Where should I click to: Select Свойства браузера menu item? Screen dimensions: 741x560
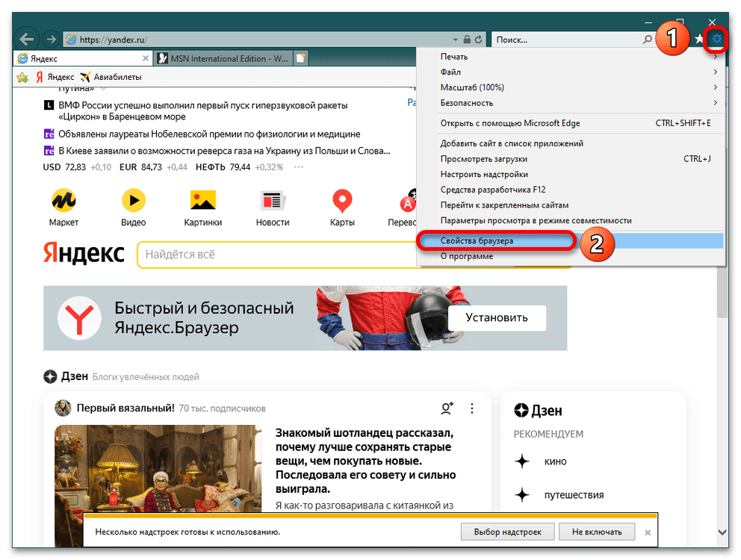pos(477,241)
